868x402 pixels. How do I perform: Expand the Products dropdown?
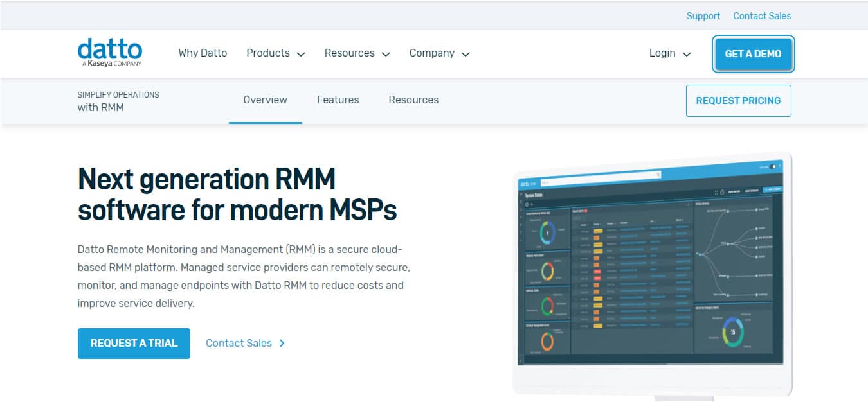(275, 53)
